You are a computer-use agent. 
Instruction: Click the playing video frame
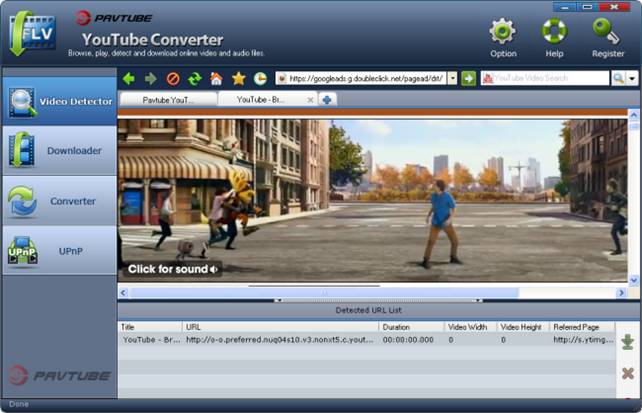(372, 200)
